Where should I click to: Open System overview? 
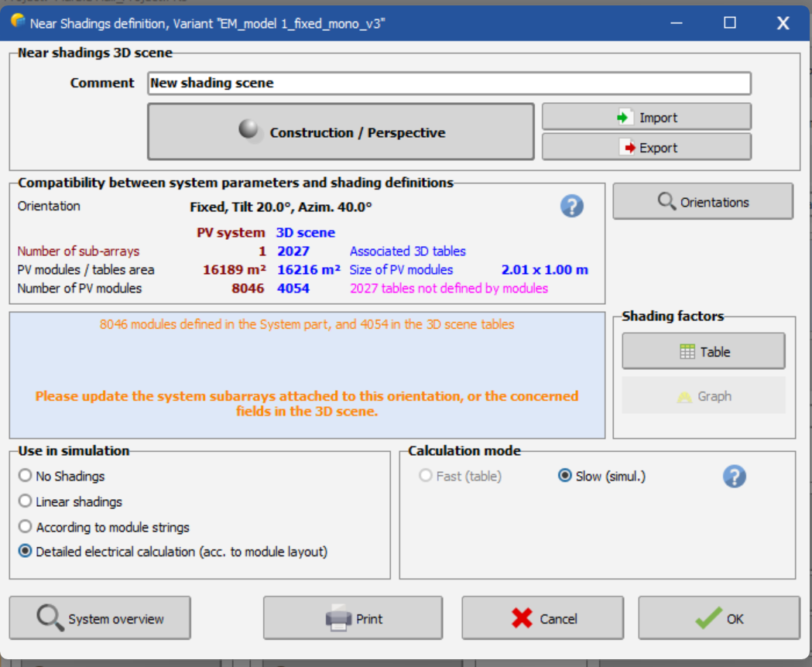[x=100, y=618]
